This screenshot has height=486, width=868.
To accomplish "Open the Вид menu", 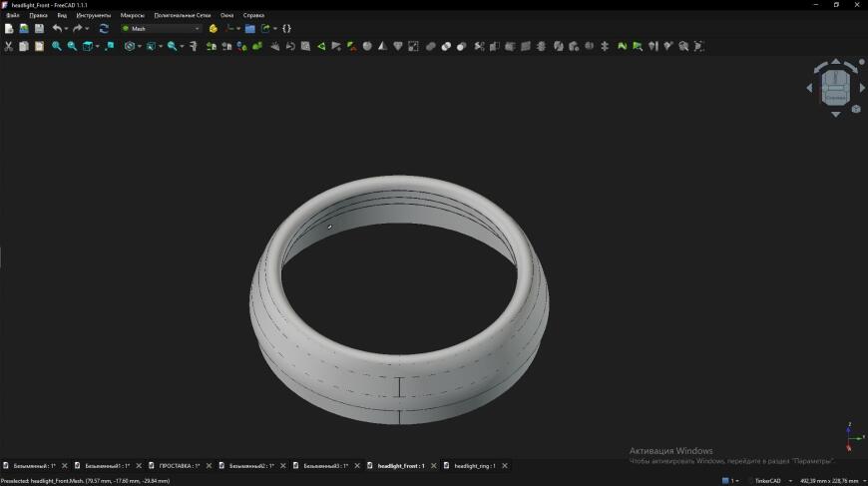I will click(x=62, y=16).
